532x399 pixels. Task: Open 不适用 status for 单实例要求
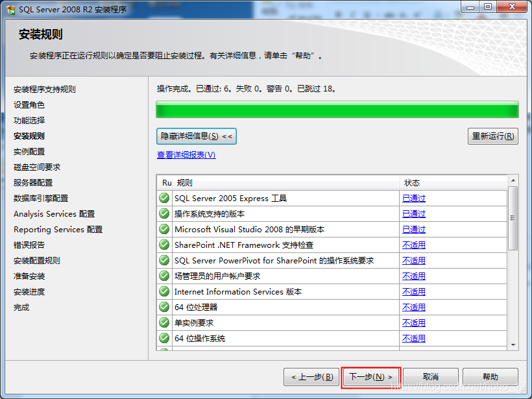pyautogui.click(x=413, y=323)
